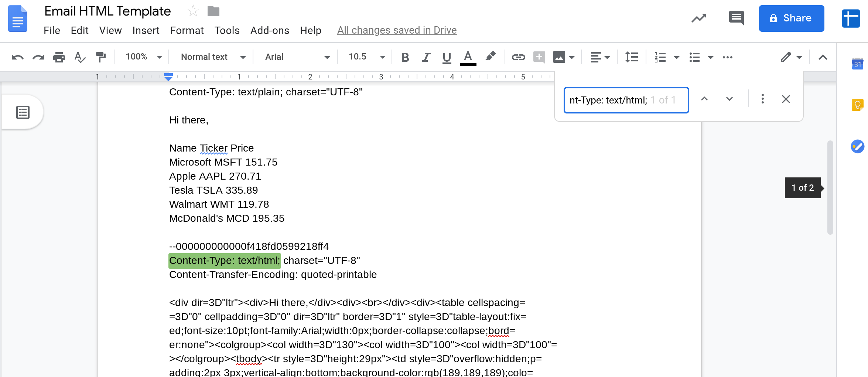Show the document outline panel
The width and height of the screenshot is (868, 377).
[x=23, y=112]
